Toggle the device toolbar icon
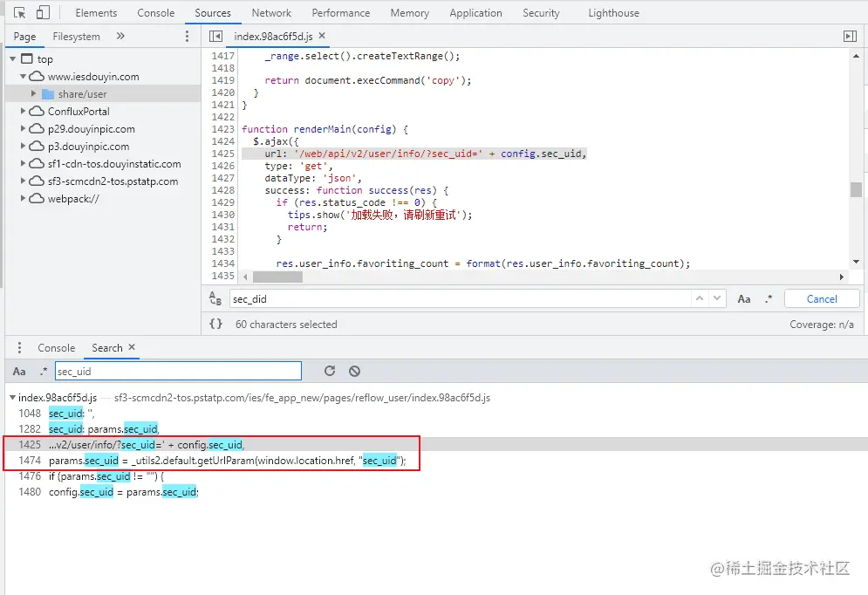Viewport: 868px width, 595px height. [43, 13]
